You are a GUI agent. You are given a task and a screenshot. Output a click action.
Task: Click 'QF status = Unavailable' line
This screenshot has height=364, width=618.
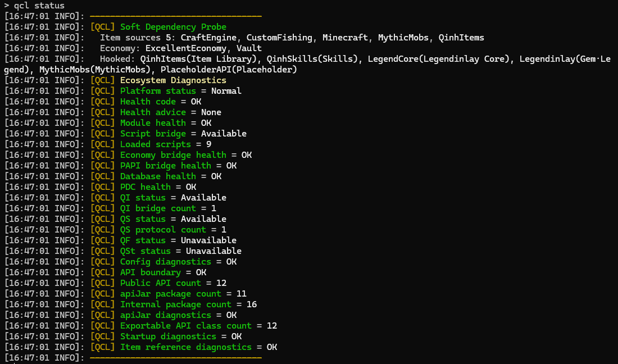pos(179,239)
